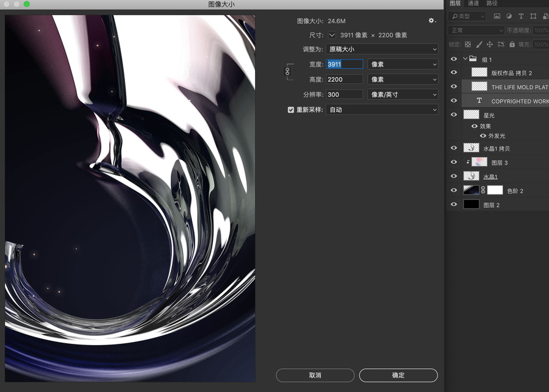The height and width of the screenshot is (392, 549).
Task: Select the 色阶 2 adjustment thumbnail
Action: (472, 190)
